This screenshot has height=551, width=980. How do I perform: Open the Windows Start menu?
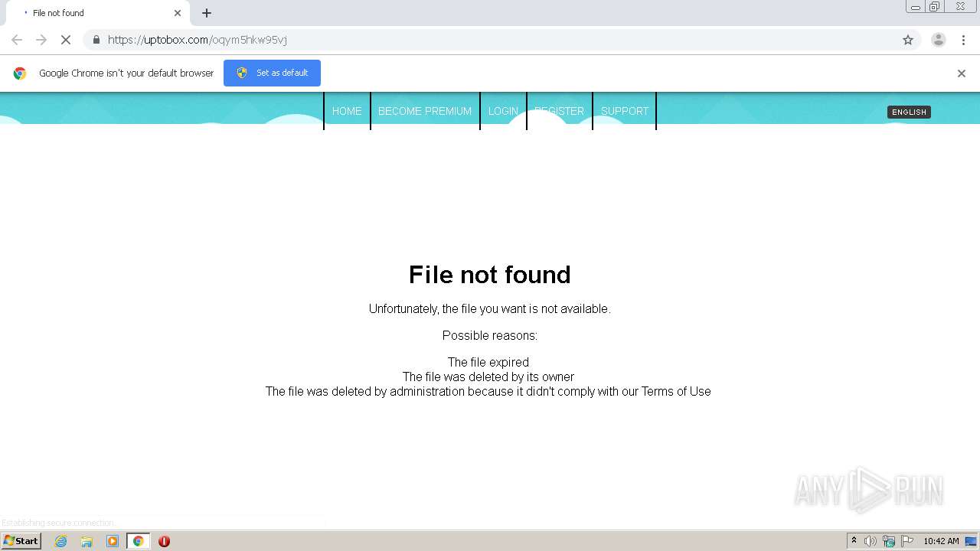point(21,540)
